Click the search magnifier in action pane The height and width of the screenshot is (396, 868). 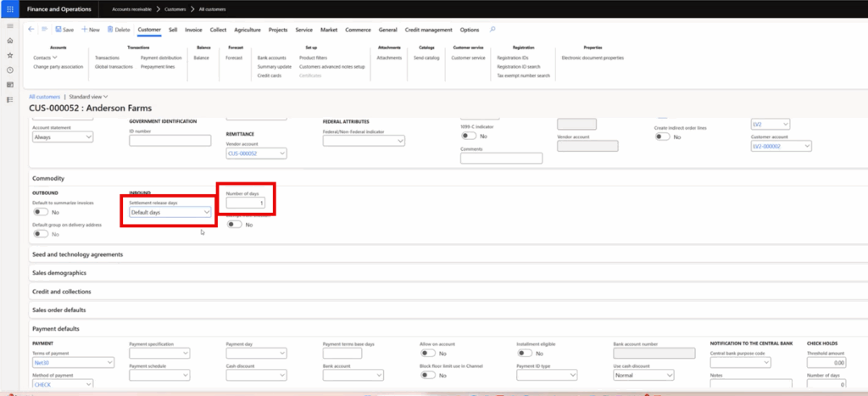click(x=492, y=30)
